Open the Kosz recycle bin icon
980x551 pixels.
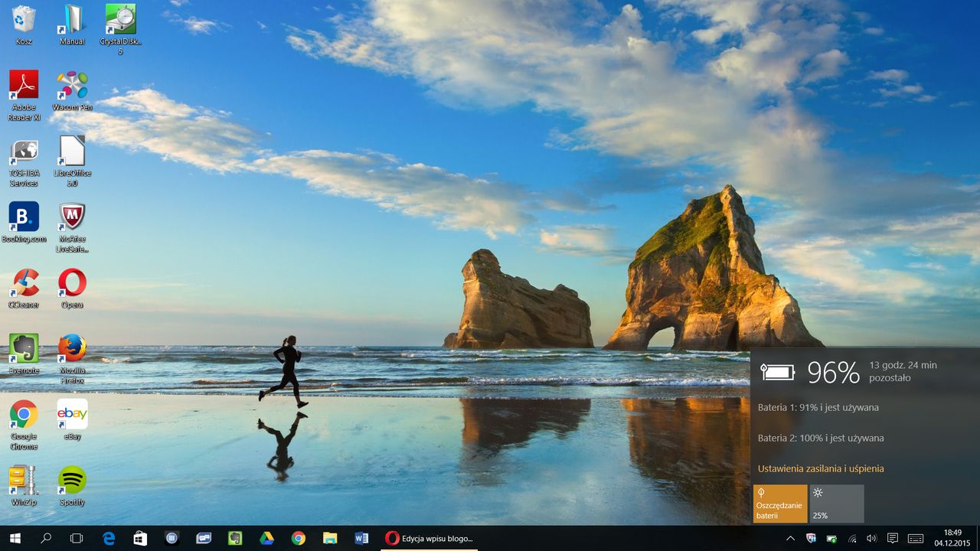click(24, 25)
